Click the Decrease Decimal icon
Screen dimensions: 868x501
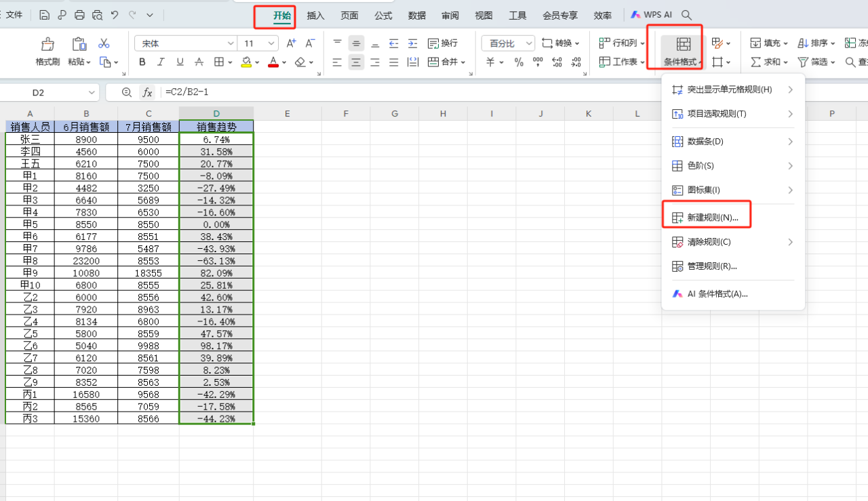pos(576,62)
